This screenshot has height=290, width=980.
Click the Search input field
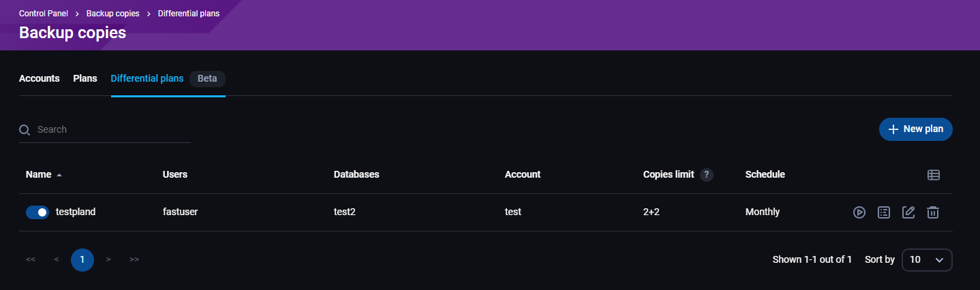[x=112, y=129]
